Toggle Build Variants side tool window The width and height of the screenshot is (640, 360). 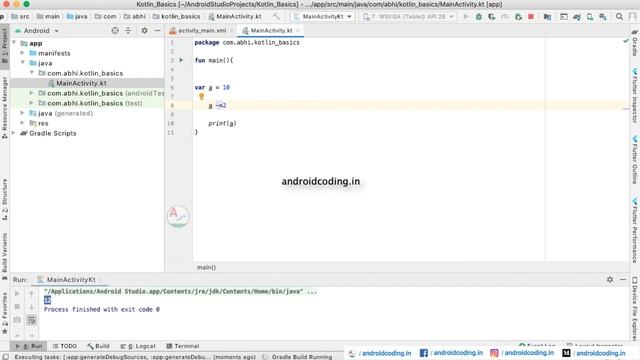(x=4, y=256)
